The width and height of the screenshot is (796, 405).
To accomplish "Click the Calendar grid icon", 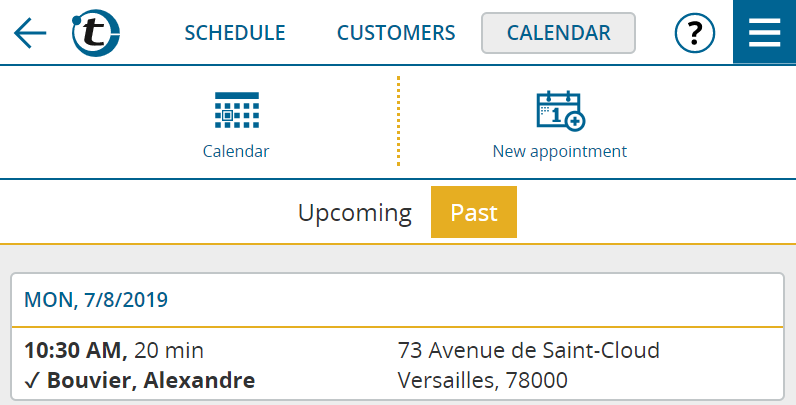I will [237, 110].
